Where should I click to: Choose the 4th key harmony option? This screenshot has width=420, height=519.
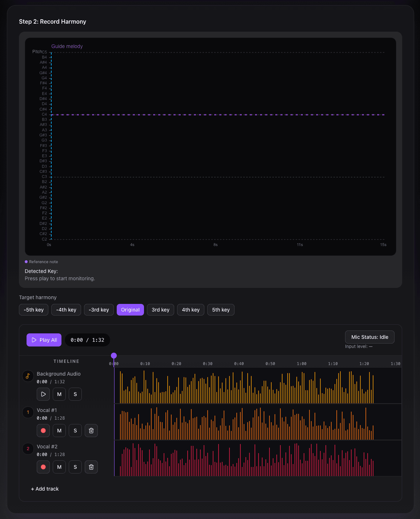pos(191,310)
